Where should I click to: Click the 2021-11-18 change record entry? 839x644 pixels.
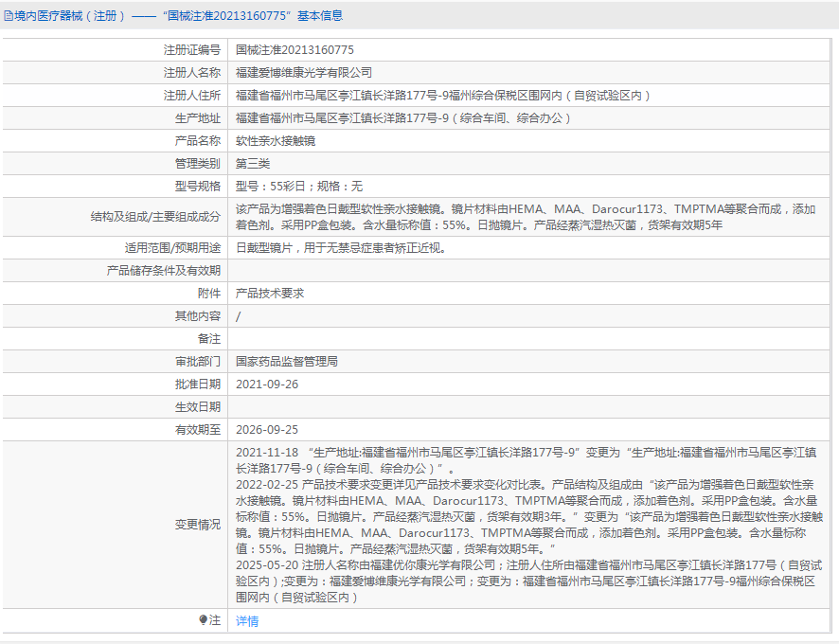tap(525, 460)
